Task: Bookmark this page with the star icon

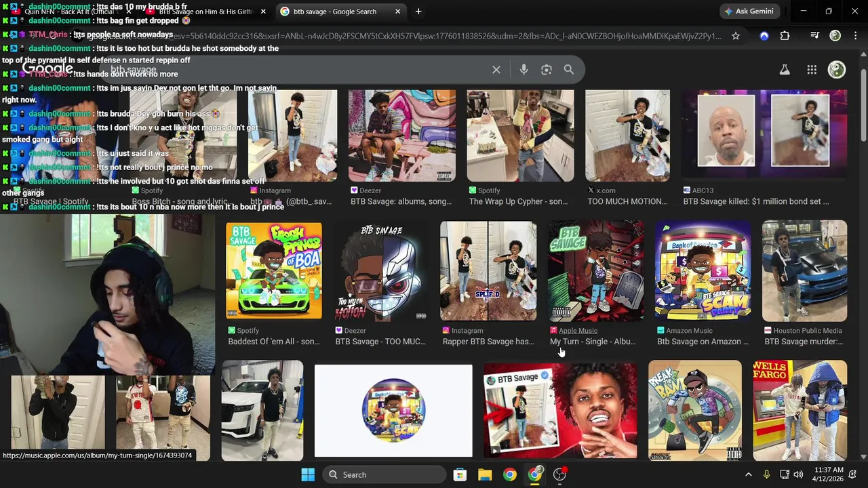Action: tap(736, 36)
